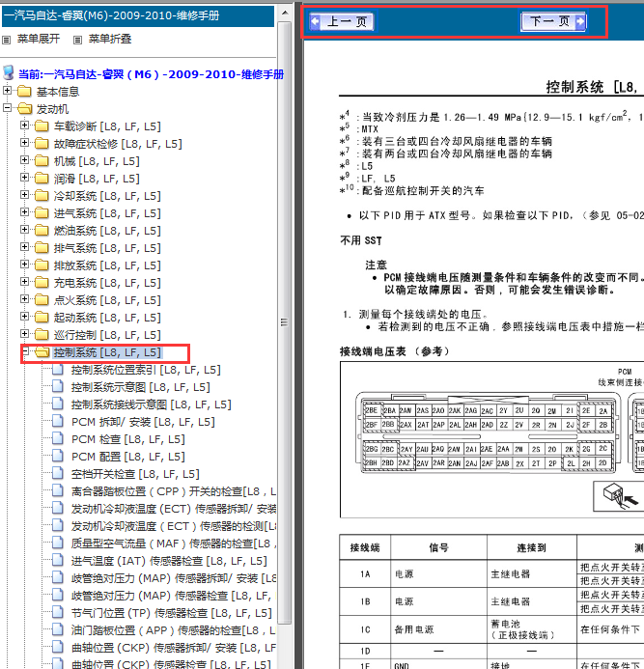Open the current manual title link 当前:一汽马自达-睿翼
644x669 pixels.
151,74
